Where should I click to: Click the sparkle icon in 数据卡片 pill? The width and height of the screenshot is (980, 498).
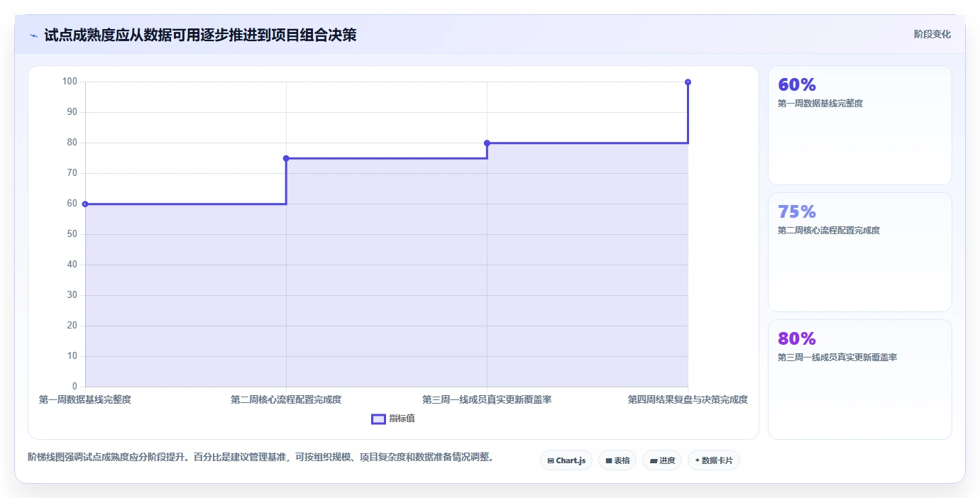pyautogui.click(x=698, y=460)
